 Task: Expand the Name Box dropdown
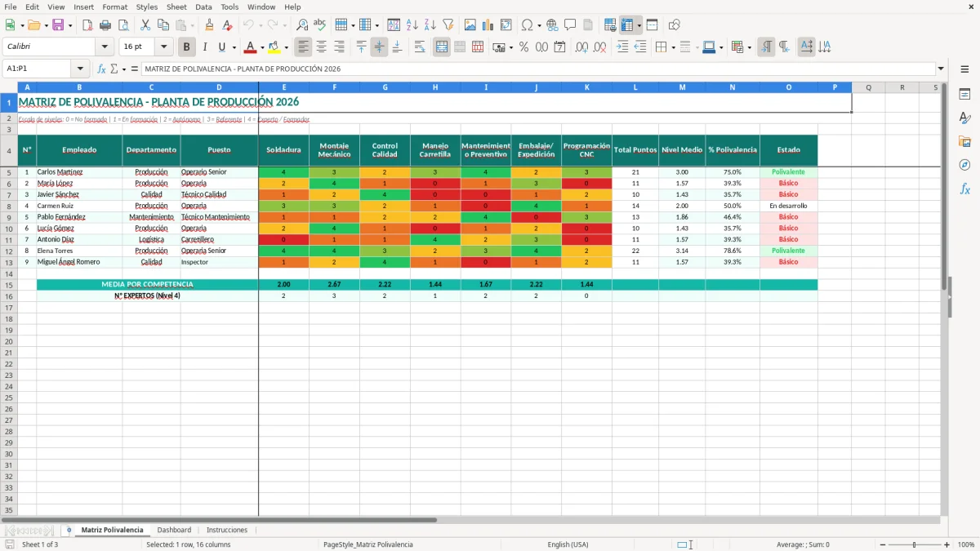pos(80,69)
